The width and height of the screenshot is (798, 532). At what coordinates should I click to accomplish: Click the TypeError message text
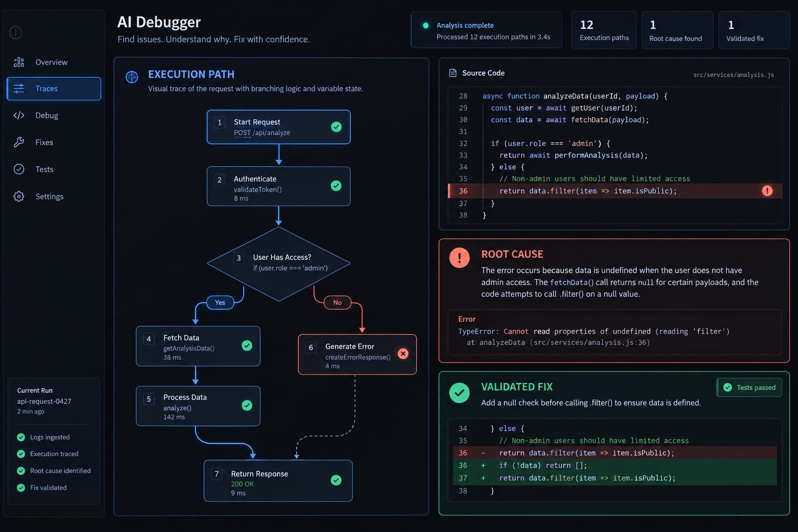click(x=594, y=331)
